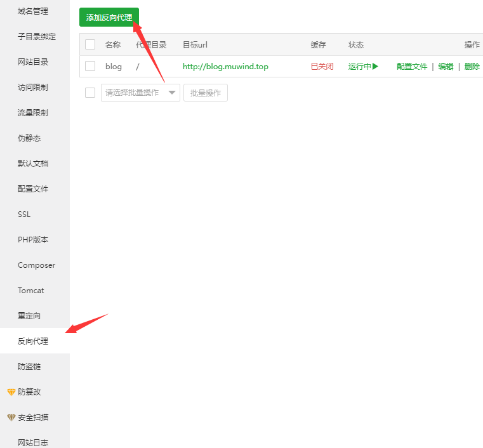Click the 操作 column header
Screen dimensions: 483x448
pos(472,45)
